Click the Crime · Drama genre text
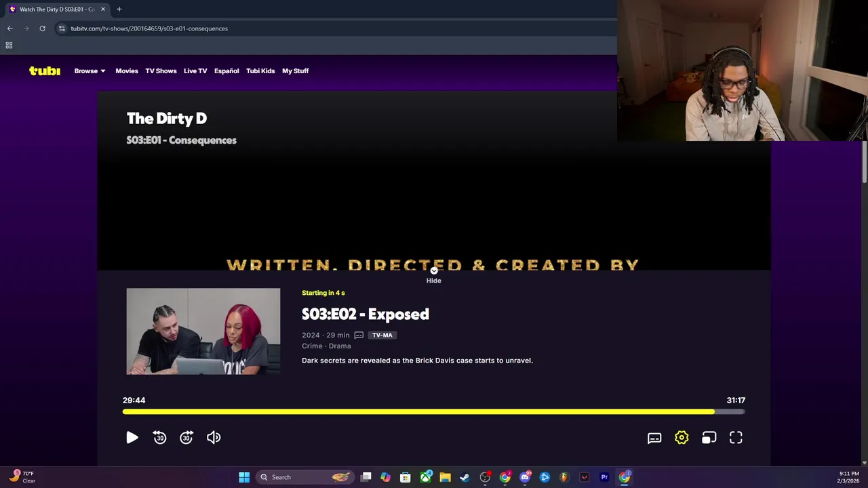 (x=326, y=346)
